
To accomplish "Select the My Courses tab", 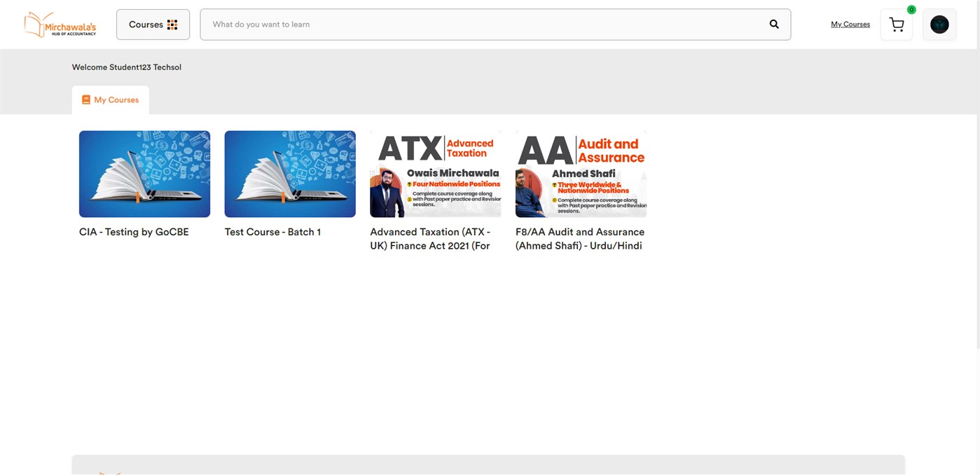I will pos(110,100).
